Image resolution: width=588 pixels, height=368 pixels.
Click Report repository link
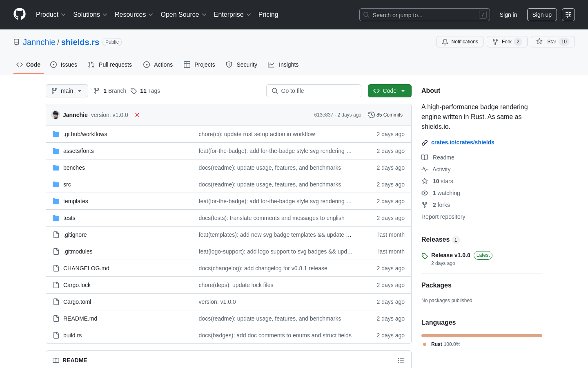click(x=443, y=217)
